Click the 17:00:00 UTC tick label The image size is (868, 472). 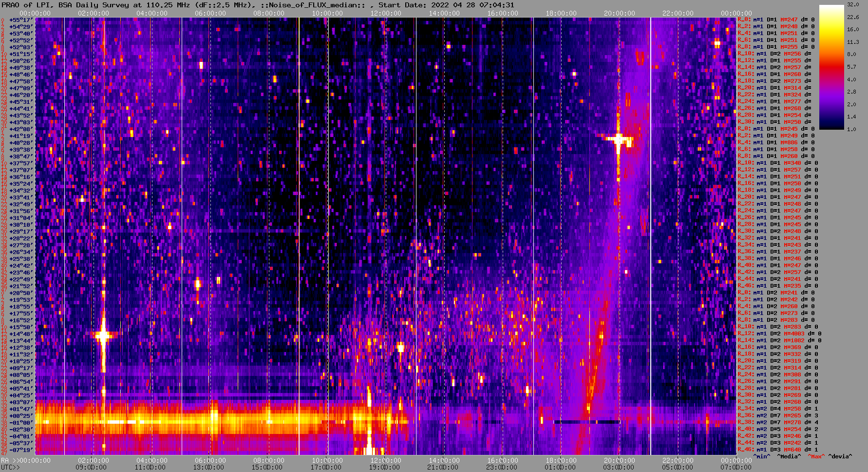click(326, 467)
